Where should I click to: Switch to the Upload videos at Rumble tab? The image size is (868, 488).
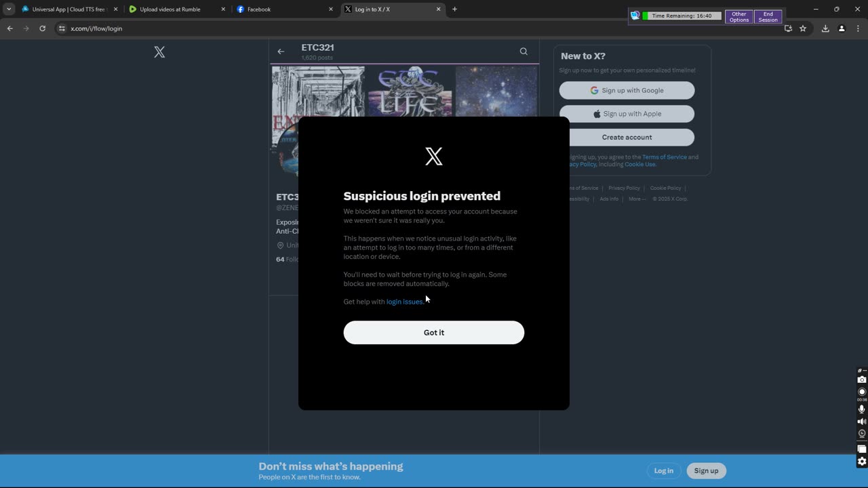[x=178, y=9]
